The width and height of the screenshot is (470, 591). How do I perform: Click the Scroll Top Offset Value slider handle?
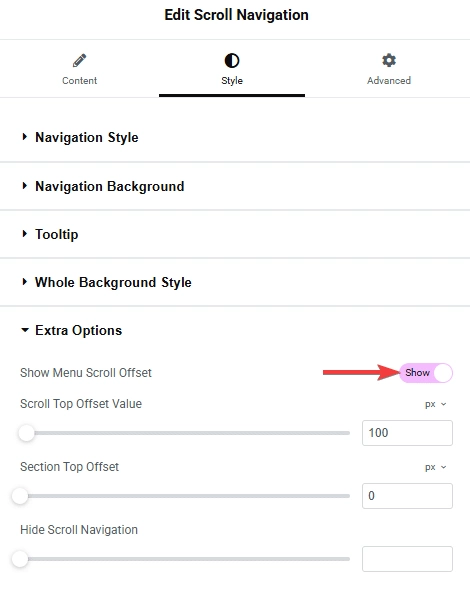click(x=26, y=433)
